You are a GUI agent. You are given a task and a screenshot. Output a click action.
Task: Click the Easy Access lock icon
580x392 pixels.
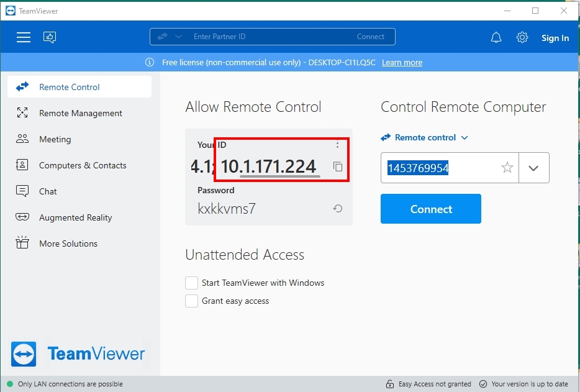390,384
